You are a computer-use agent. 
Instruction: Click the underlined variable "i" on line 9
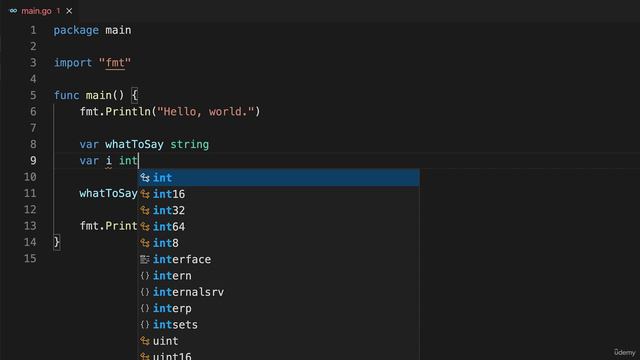click(109, 161)
